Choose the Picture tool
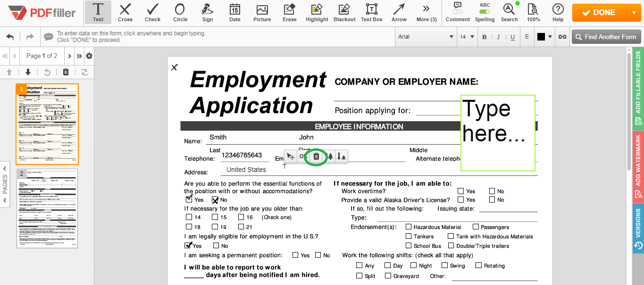This screenshot has height=285, width=644. [x=262, y=13]
